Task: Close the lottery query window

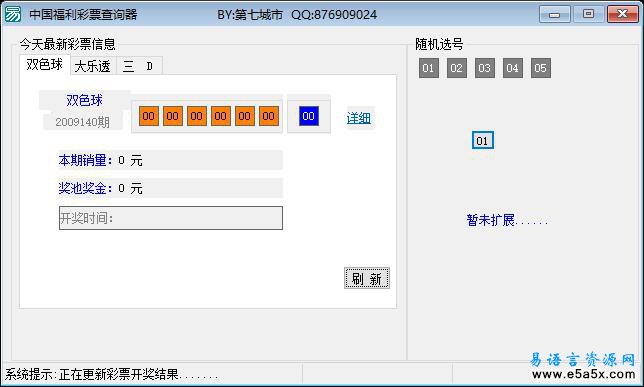Action: coord(622,14)
